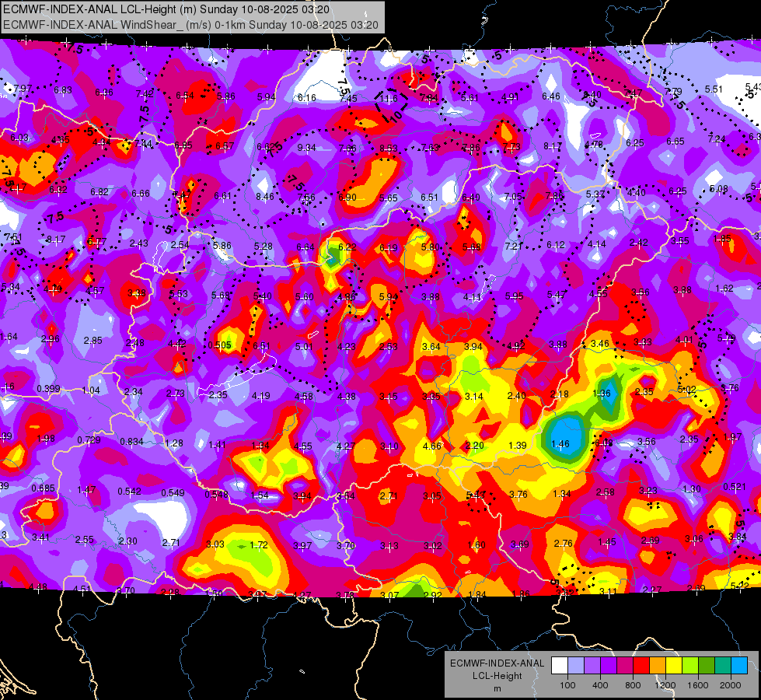The height and width of the screenshot is (700, 761).
Task: Select the cyan swatch in the legend
Action: 739,666
